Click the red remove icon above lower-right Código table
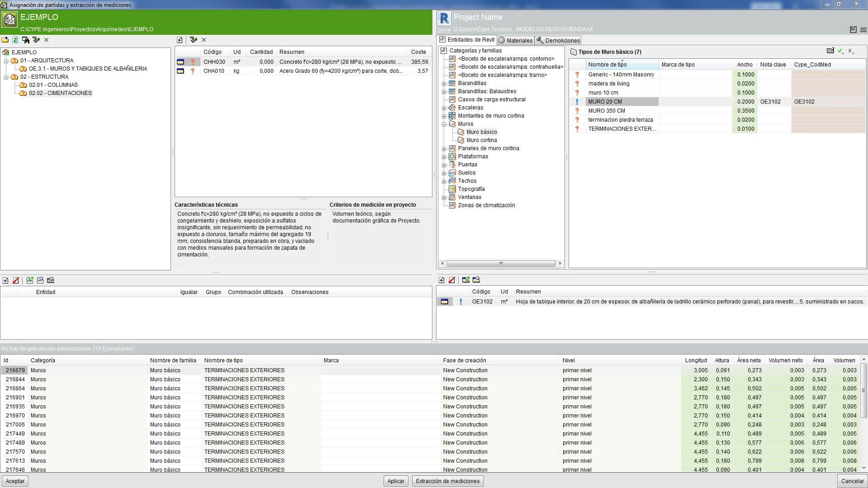Screen dimensions: 868x488 (451, 280)
